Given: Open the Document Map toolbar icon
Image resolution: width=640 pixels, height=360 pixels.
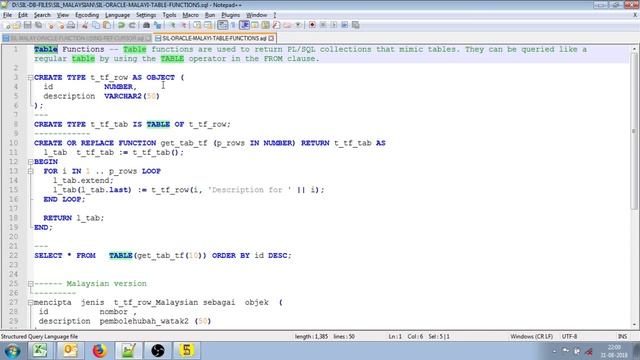Looking at the screenshot, I should 265,25.
